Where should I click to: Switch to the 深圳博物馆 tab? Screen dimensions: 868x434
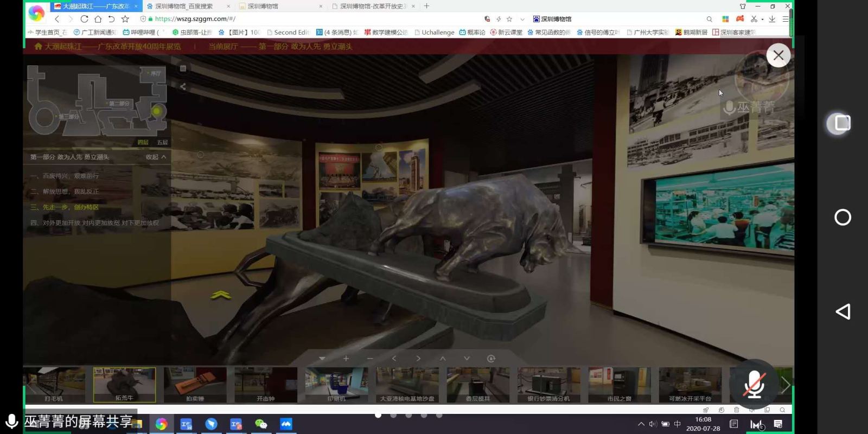tap(280, 6)
